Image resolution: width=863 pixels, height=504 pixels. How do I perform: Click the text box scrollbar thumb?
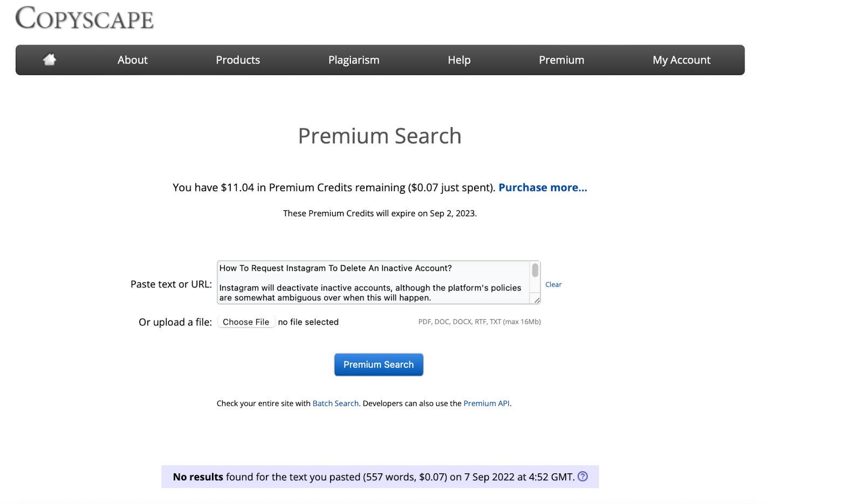tap(535, 270)
